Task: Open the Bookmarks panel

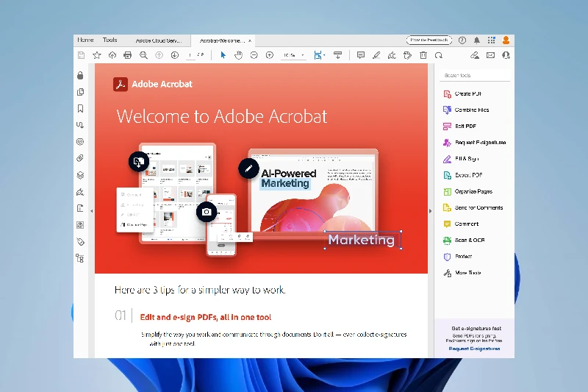Action: (x=80, y=108)
